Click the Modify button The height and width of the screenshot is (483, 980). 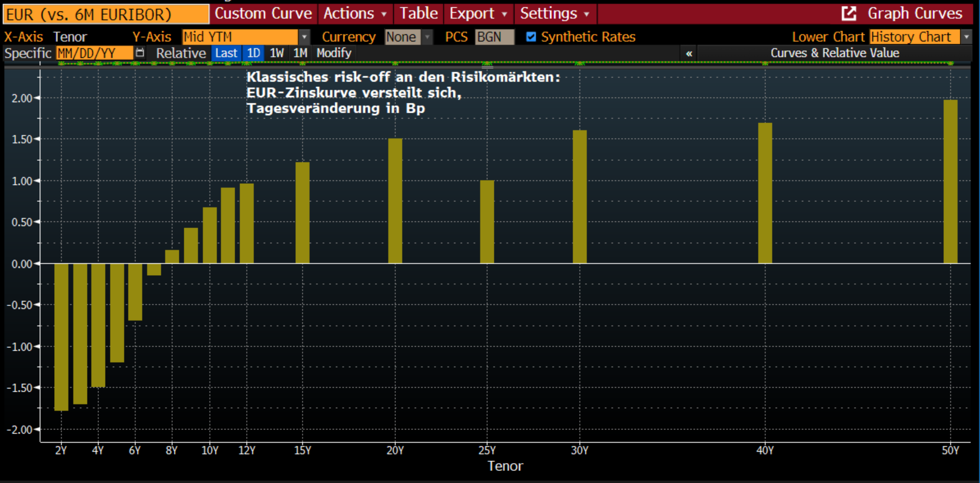pos(334,53)
